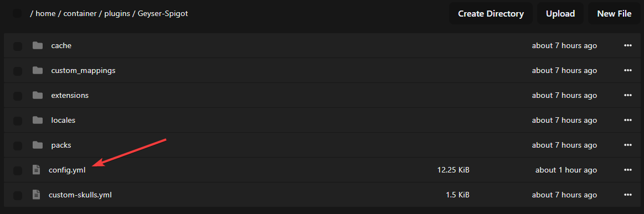Screen dimensions: 644x214
Task: Expand options menu for custom-skulls.yml
Action: click(x=627, y=195)
